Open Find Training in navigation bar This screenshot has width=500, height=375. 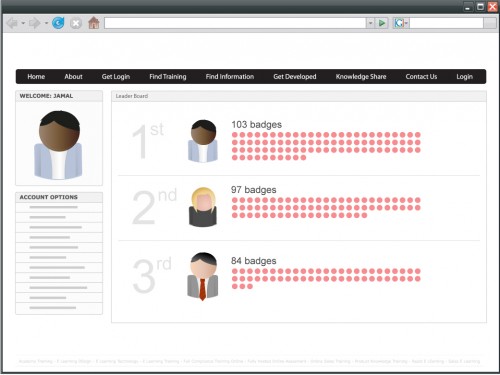[168, 77]
